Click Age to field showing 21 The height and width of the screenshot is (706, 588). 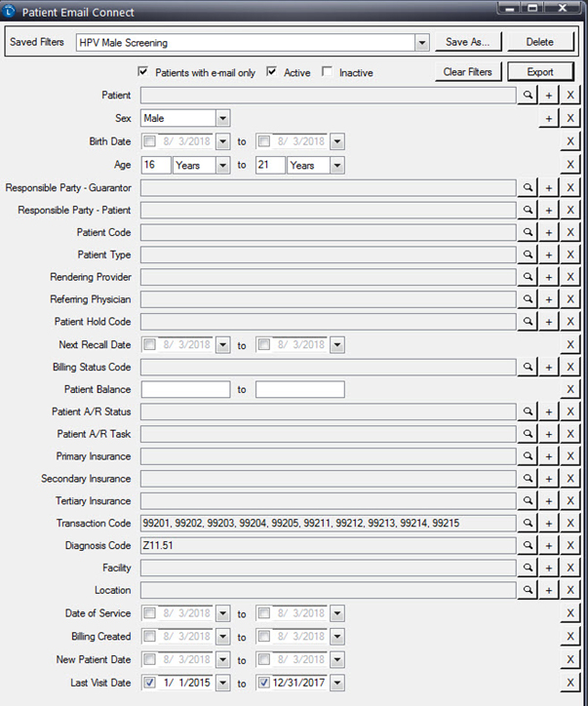pos(270,165)
